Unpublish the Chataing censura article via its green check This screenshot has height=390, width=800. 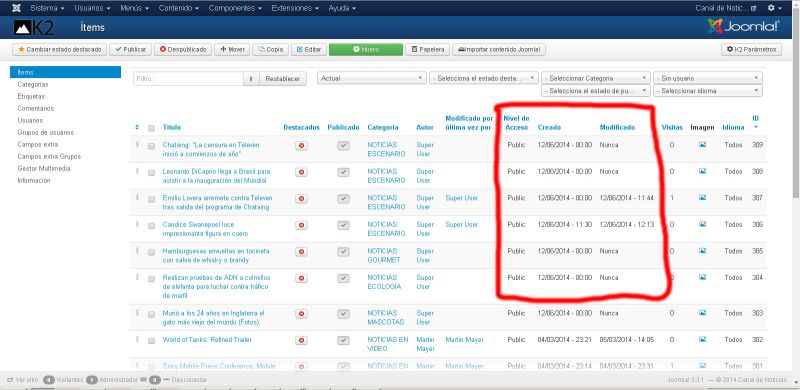point(343,146)
